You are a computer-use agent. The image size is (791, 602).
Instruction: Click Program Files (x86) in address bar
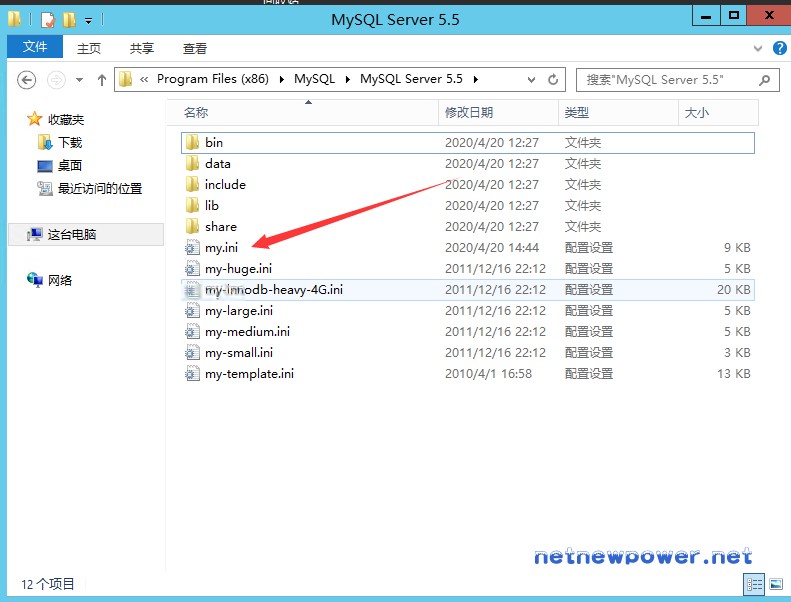coord(212,79)
